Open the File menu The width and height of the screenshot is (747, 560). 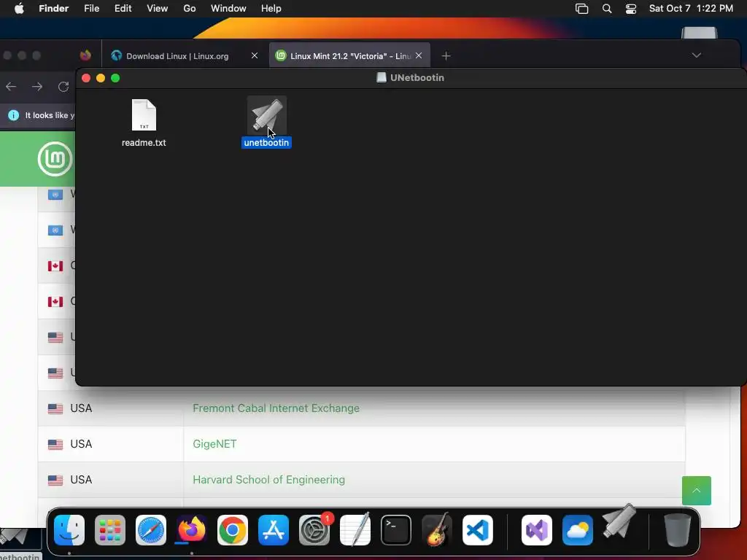click(91, 9)
